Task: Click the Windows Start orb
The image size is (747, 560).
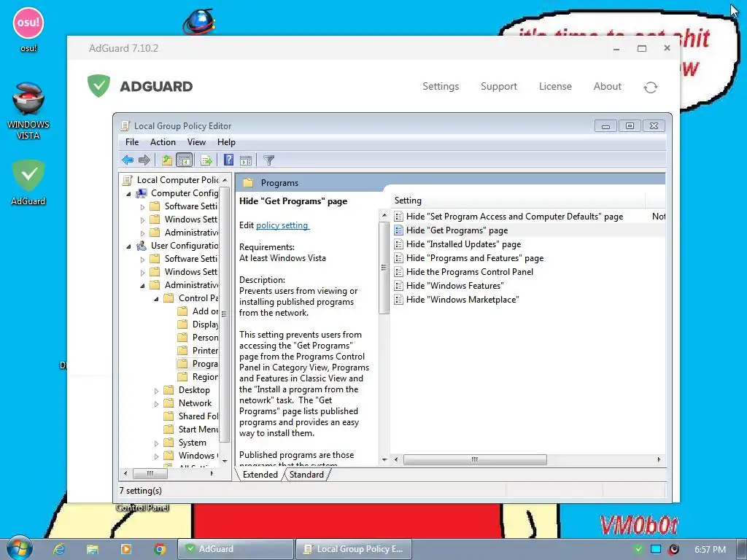Action: 19,548
